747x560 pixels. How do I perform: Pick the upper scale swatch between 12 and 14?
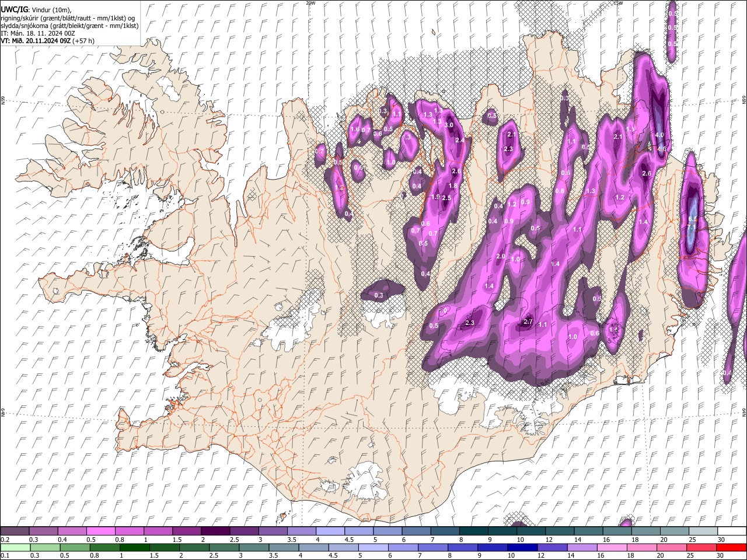point(558,531)
